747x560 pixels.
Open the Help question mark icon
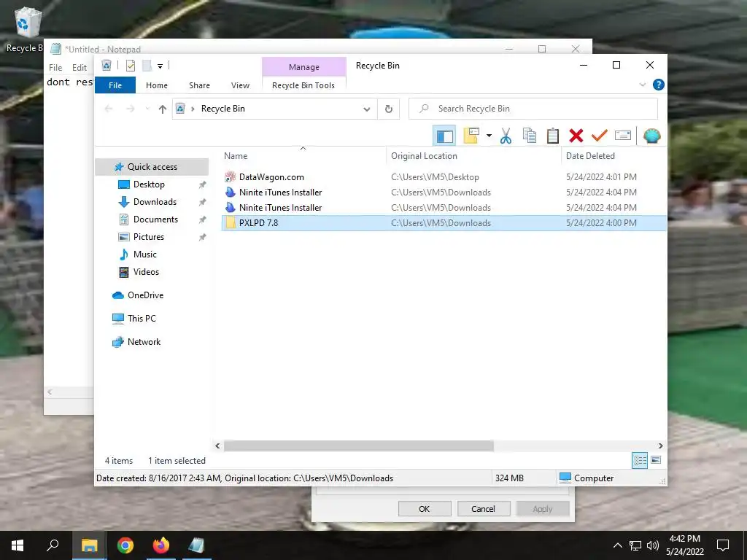click(x=659, y=85)
